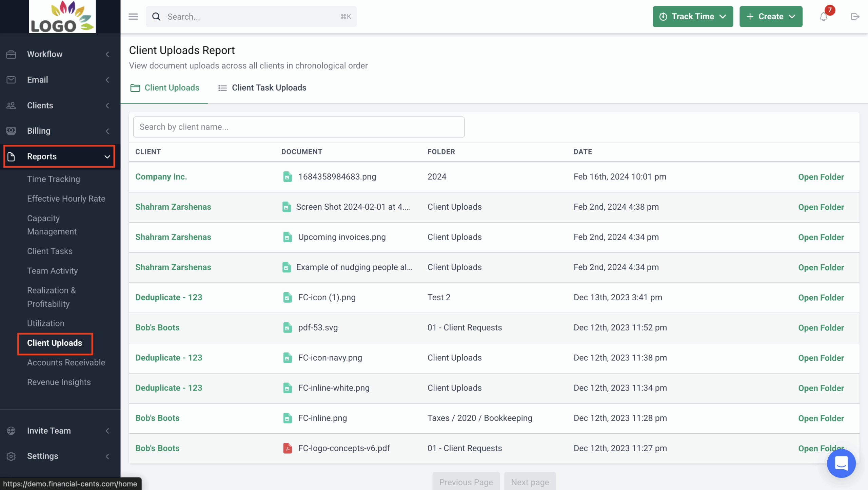
Task: Open the Company Inc. client link
Action: (x=161, y=177)
